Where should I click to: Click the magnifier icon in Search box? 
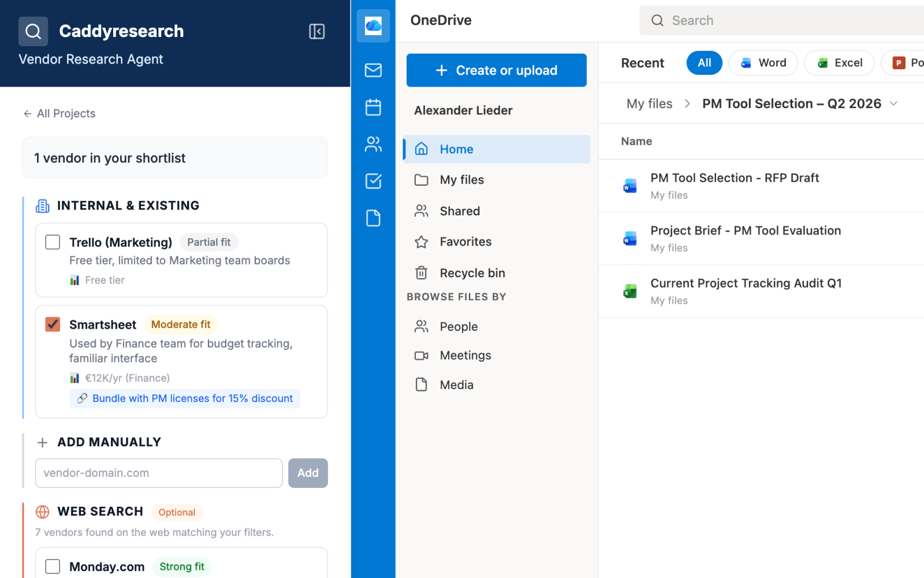tap(657, 21)
